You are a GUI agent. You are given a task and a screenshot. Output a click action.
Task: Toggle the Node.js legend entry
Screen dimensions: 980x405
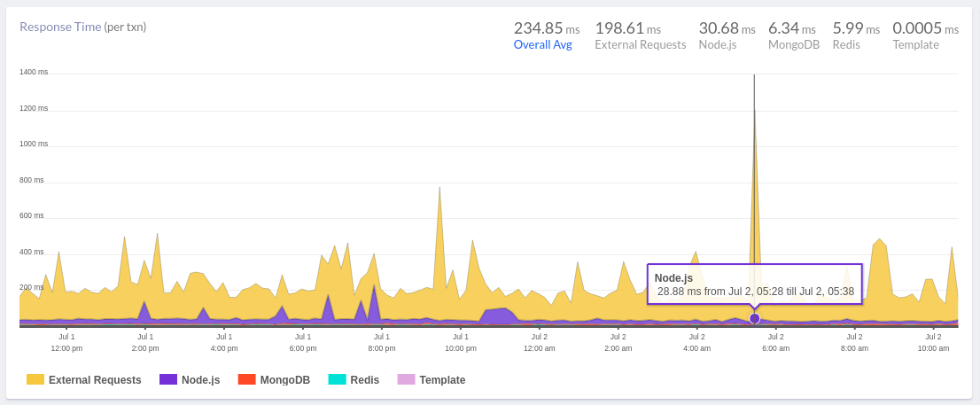190,379
